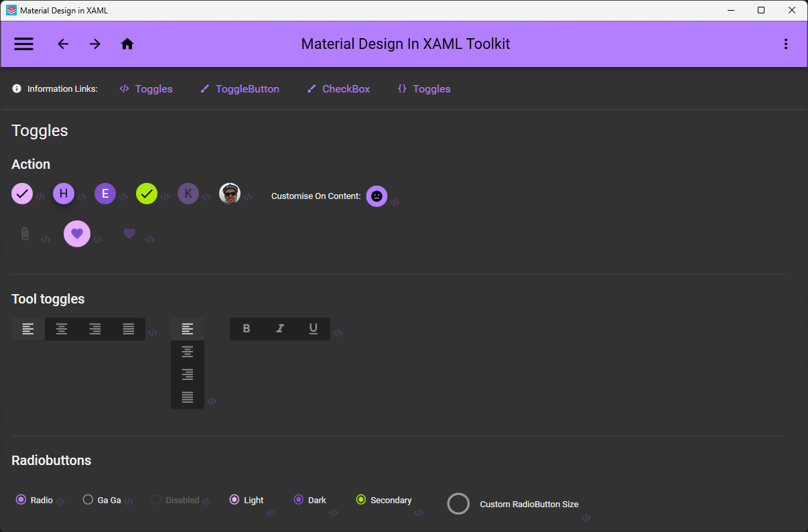Open the three-dot overflow menu

coord(786,44)
